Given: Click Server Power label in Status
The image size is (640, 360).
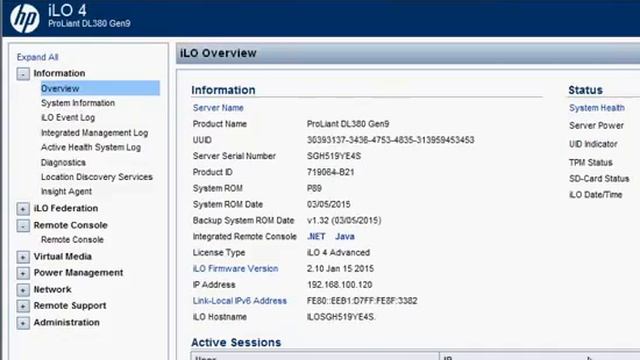Looking at the screenshot, I should 596,126.
